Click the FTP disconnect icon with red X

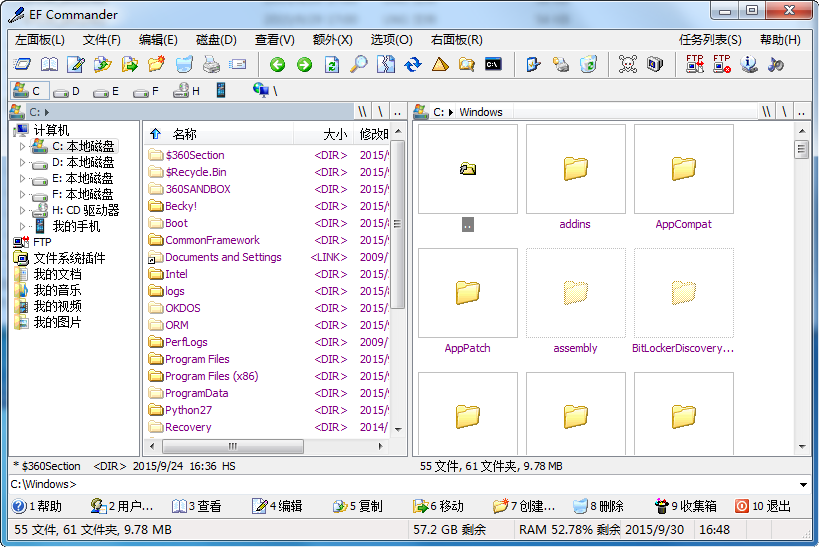coord(722,65)
